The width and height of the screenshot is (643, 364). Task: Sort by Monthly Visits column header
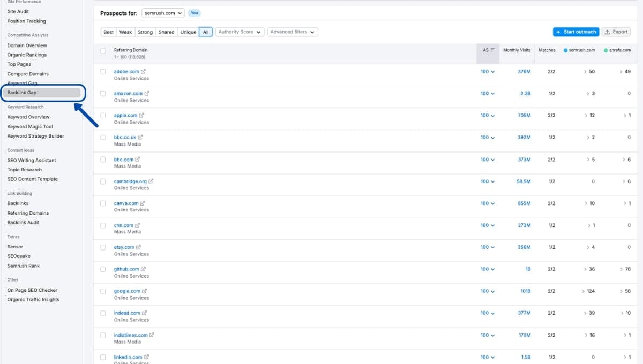(517, 50)
